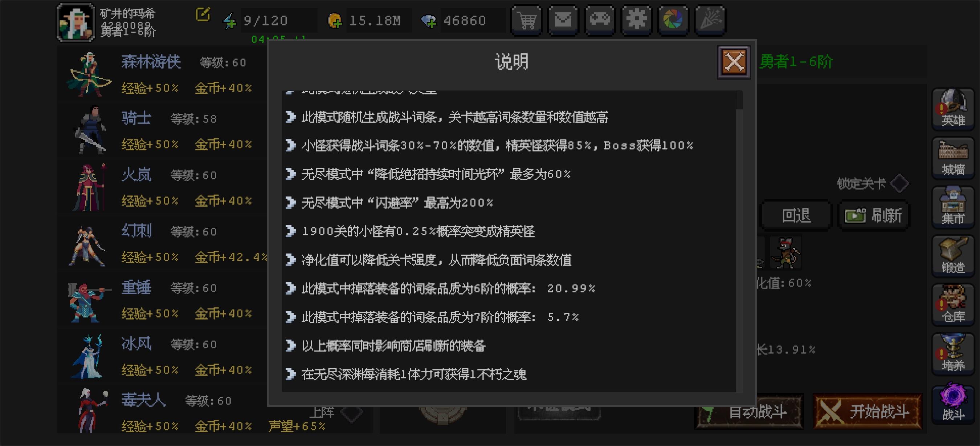Toggle the 上阵 deploy diamond checkbox

point(351,413)
